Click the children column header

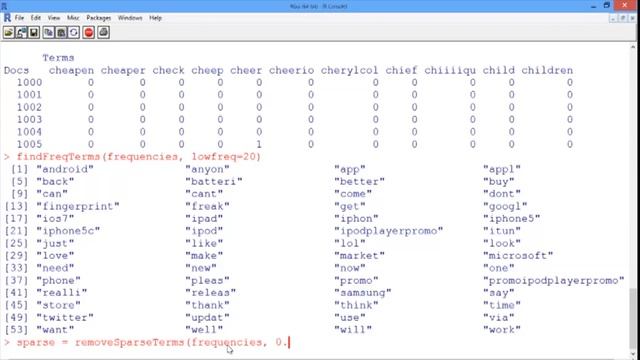[x=547, y=71]
